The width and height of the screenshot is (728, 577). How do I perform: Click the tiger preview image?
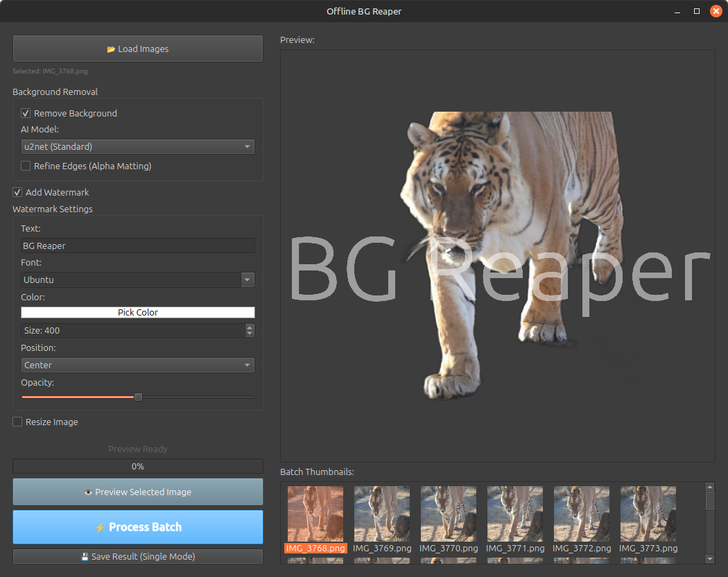(498, 256)
